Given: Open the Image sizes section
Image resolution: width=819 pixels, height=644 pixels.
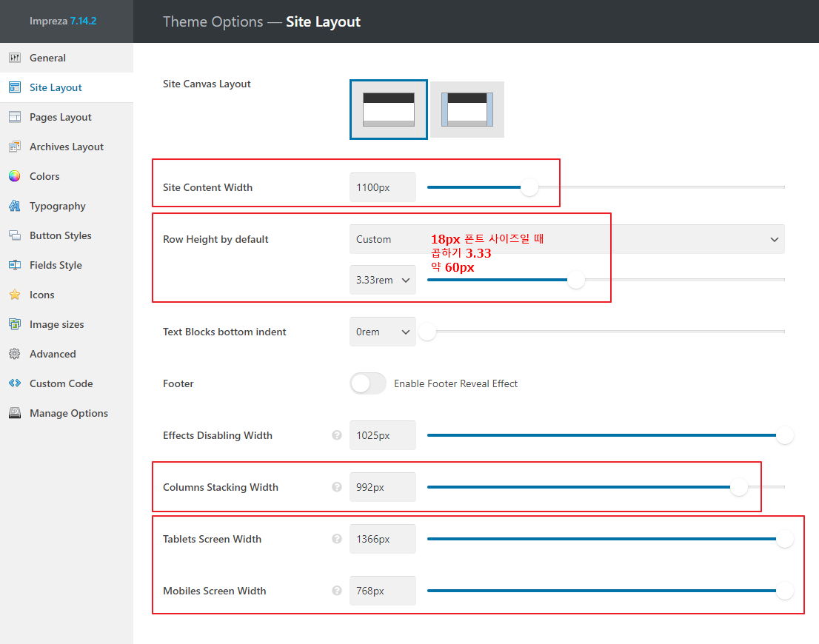Looking at the screenshot, I should tap(67, 324).
